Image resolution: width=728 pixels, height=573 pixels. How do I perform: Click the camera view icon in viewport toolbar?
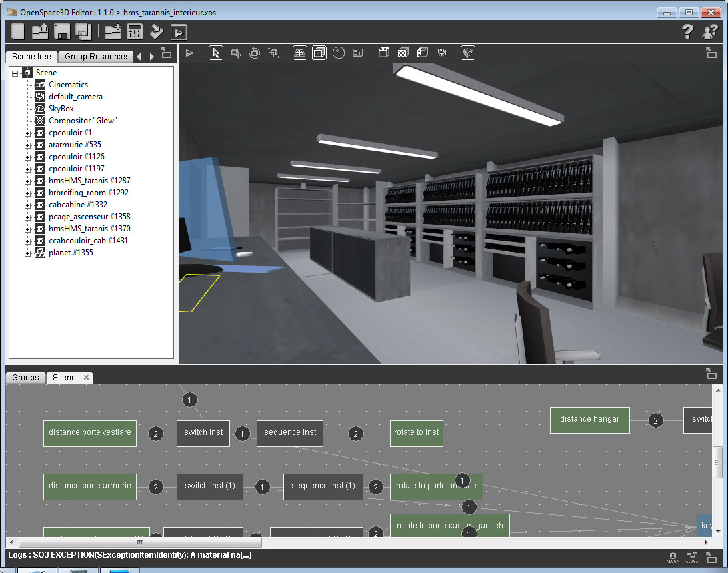tap(442, 53)
